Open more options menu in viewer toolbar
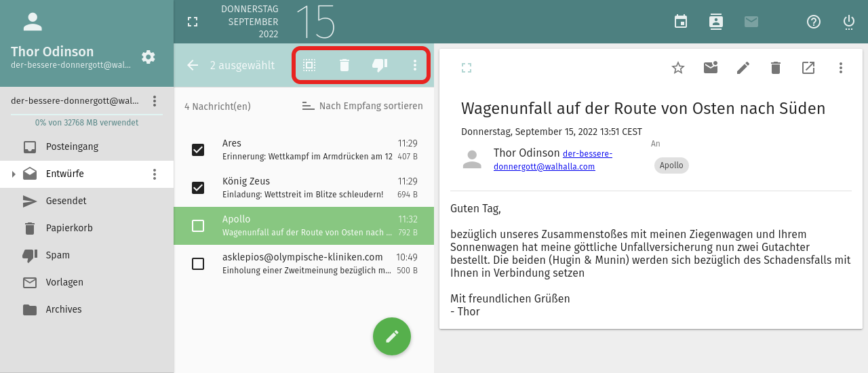This screenshot has height=373, width=868. (841, 68)
